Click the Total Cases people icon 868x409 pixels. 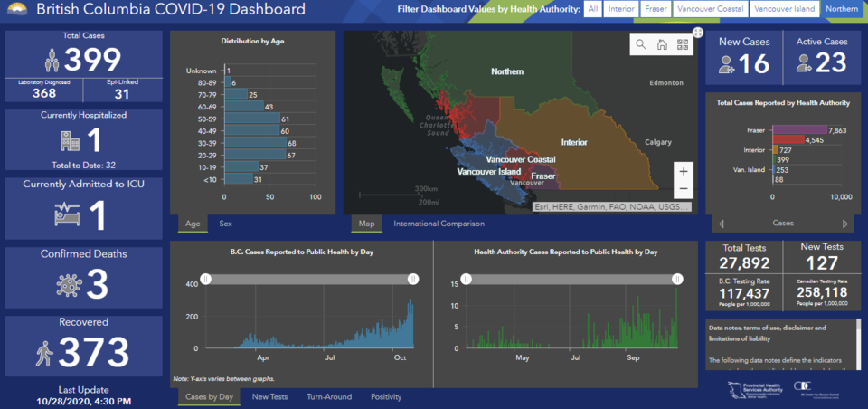[x=52, y=60]
